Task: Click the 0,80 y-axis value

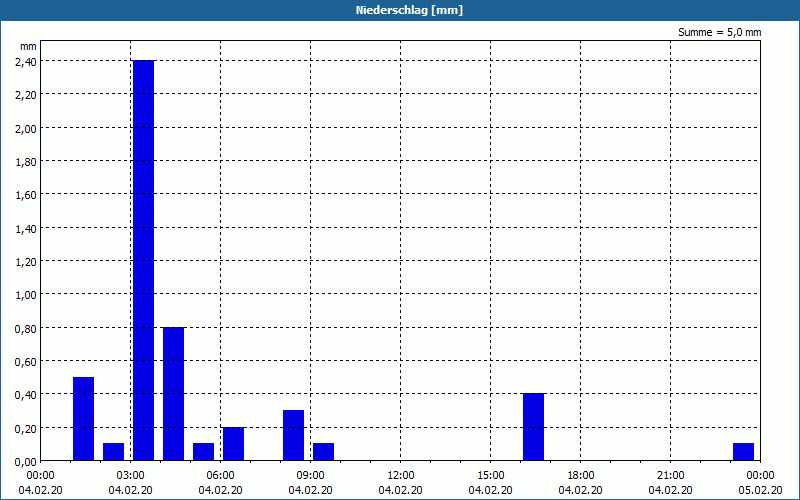Action: (x=26, y=329)
